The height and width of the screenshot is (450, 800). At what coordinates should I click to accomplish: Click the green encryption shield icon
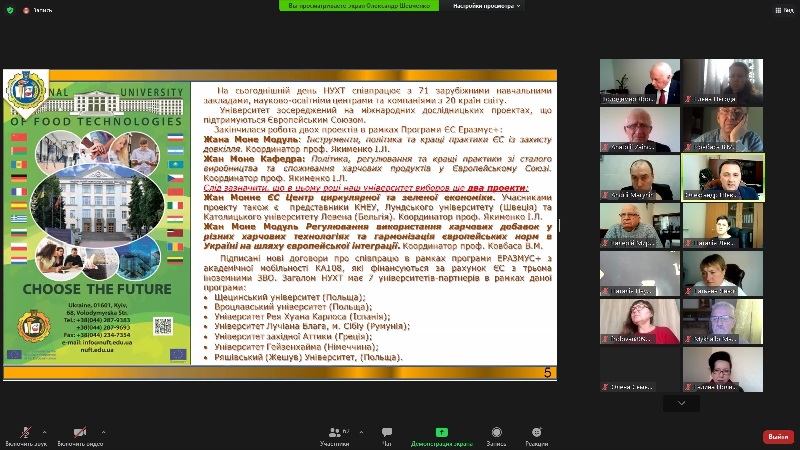tap(10, 10)
